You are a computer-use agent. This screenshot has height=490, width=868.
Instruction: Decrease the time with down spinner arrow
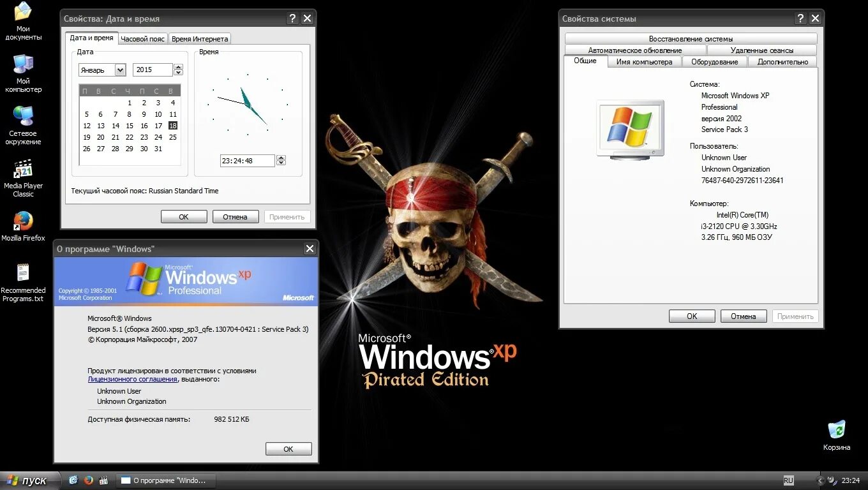pyautogui.click(x=281, y=164)
